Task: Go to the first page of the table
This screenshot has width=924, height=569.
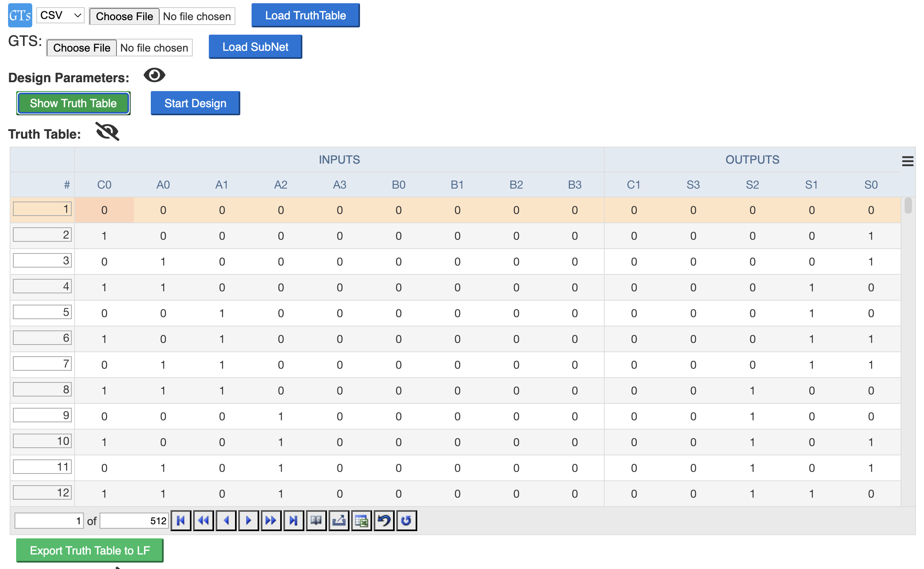Action: point(181,521)
